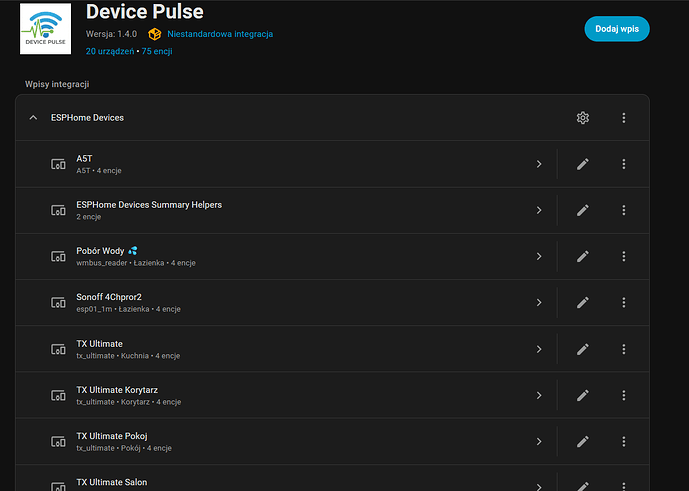Open the A5T row chevron
Screen dimensions: 689x491
pyautogui.click(x=538, y=164)
